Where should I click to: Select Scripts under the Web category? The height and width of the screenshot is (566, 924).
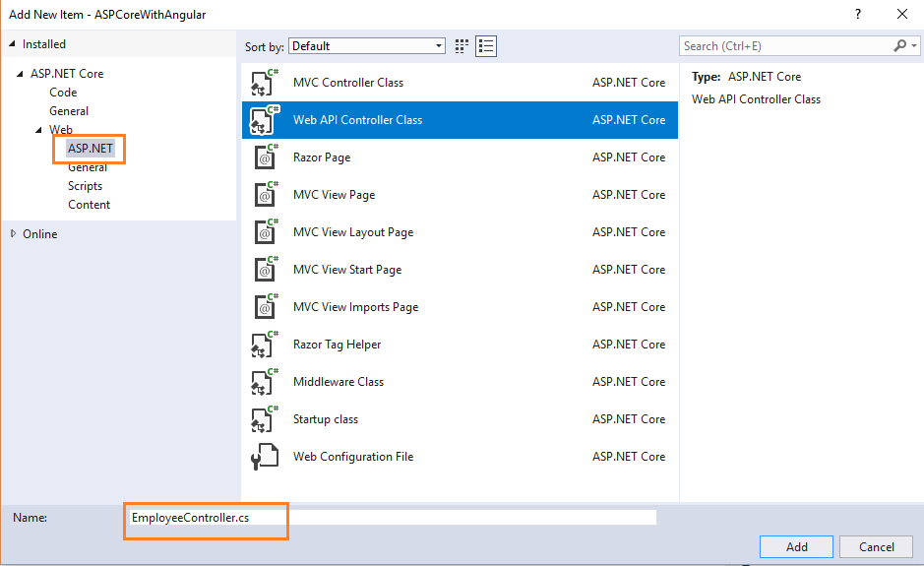click(85, 186)
